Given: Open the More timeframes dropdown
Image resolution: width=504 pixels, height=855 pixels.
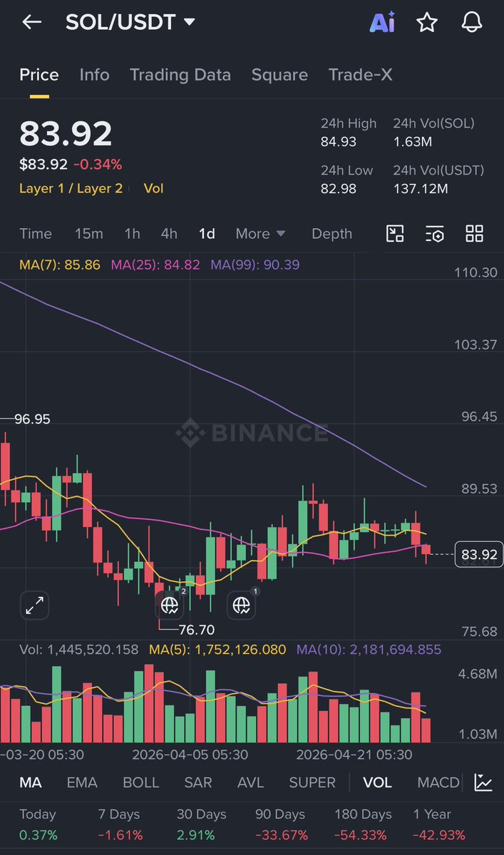Looking at the screenshot, I should click(x=260, y=233).
